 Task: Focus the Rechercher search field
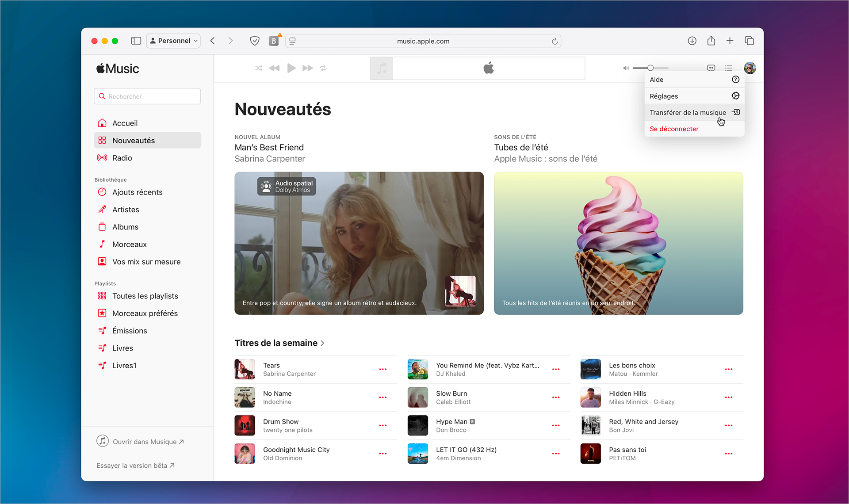(x=147, y=96)
